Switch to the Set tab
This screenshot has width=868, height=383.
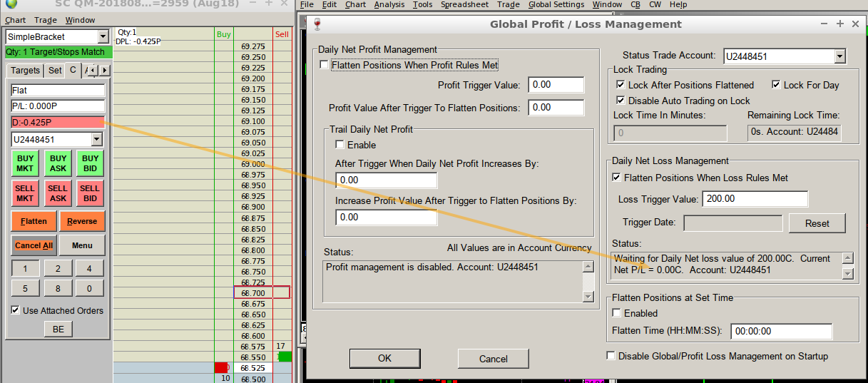(x=55, y=71)
